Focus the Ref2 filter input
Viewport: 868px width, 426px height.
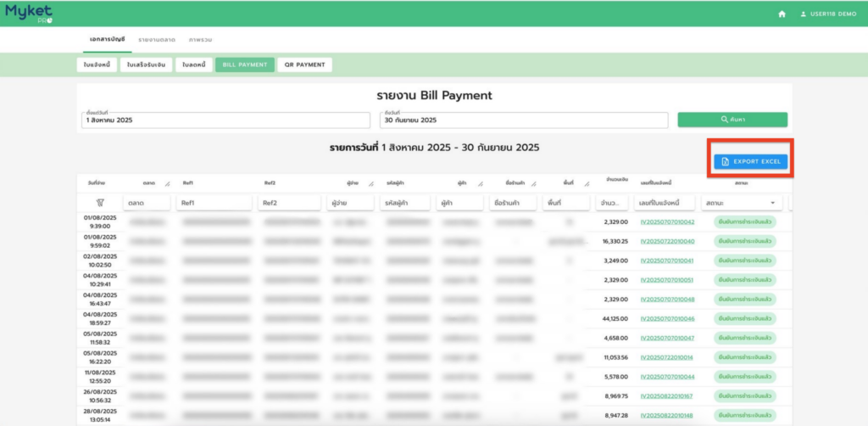click(x=290, y=204)
